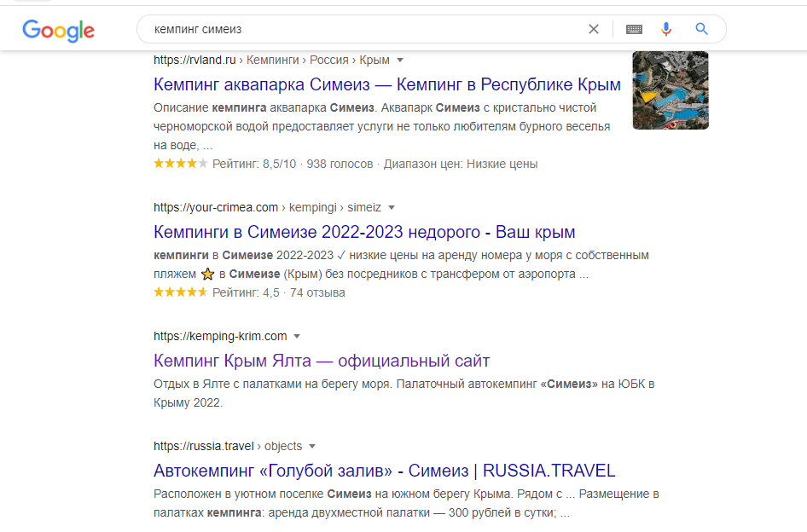Viewport: 807px width, 532px height.
Task: Clear the search query with X
Action: pyautogui.click(x=594, y=29)
